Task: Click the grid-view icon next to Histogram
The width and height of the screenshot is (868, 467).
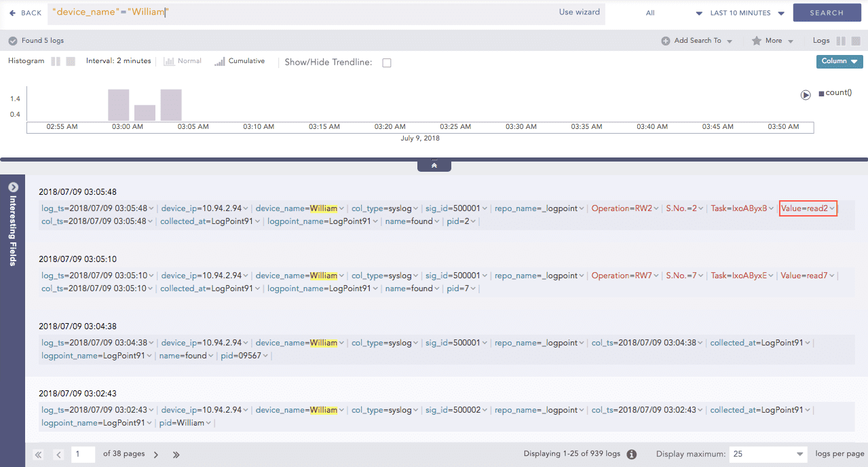Action: 71,60
